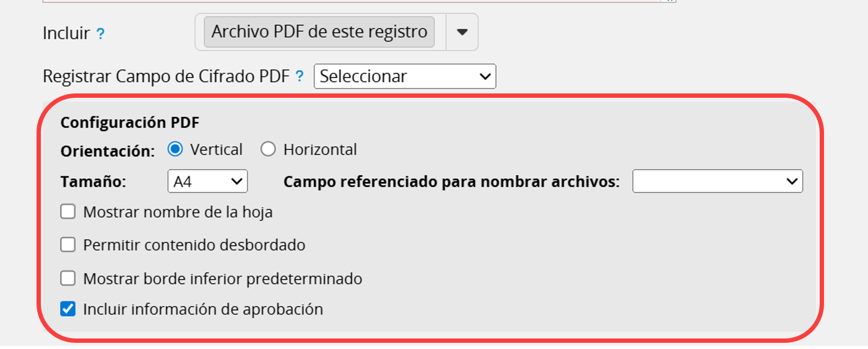Tick Mostrar borde inferior predeterminado checkbox
Viewport: 868px width, 349px height.
[67, 278]
